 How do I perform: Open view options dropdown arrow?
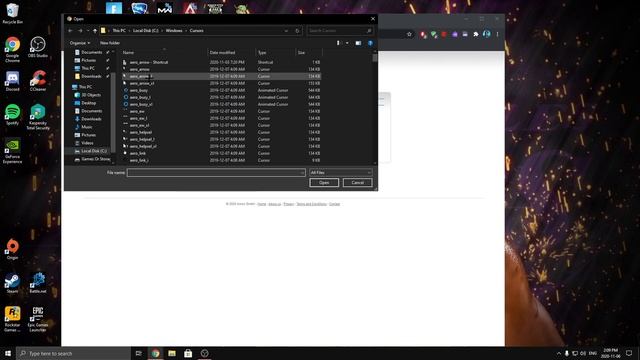(347, 43)
